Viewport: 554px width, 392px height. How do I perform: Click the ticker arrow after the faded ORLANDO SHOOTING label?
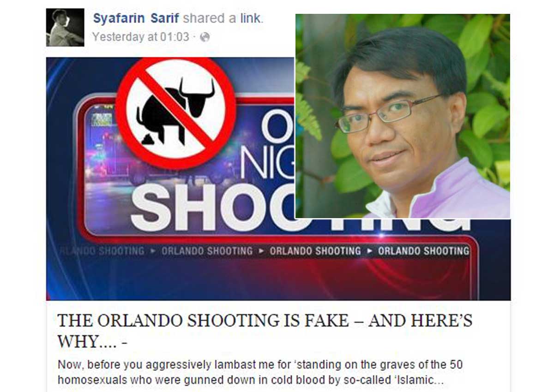click(153, 251)
